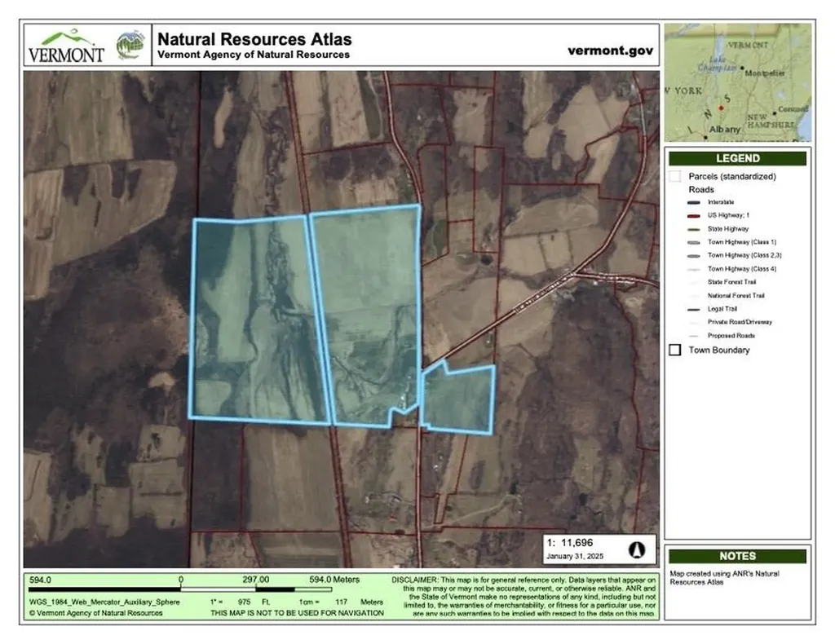Click the Agency of Natural Resources seal
Screen dimensions: 835x644
click(131, 45)
